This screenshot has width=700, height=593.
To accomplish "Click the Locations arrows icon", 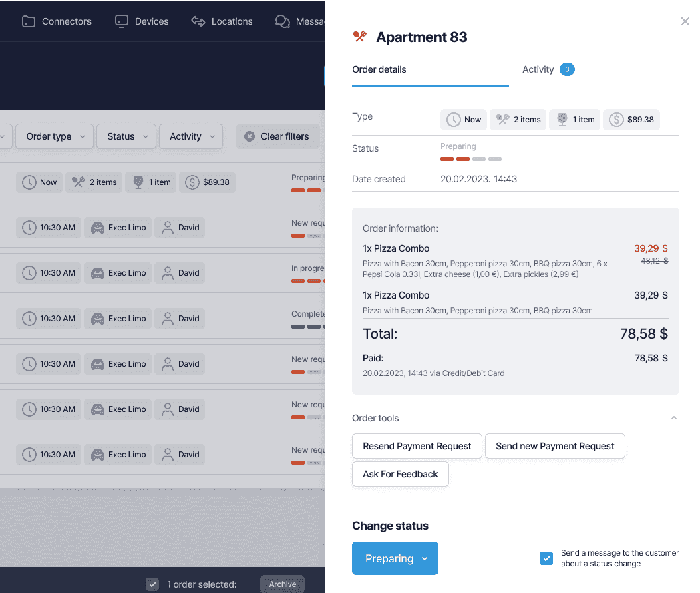I will [198, 21].
